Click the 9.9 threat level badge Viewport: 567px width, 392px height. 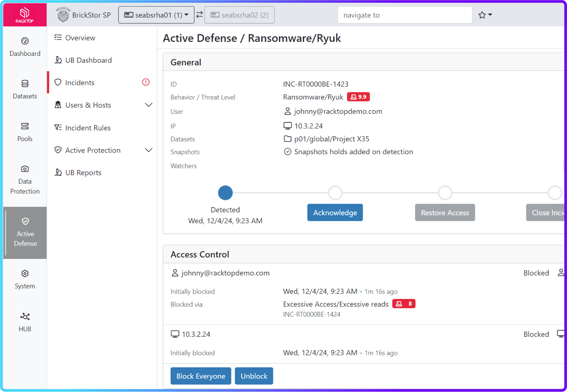tap(358, 97)
